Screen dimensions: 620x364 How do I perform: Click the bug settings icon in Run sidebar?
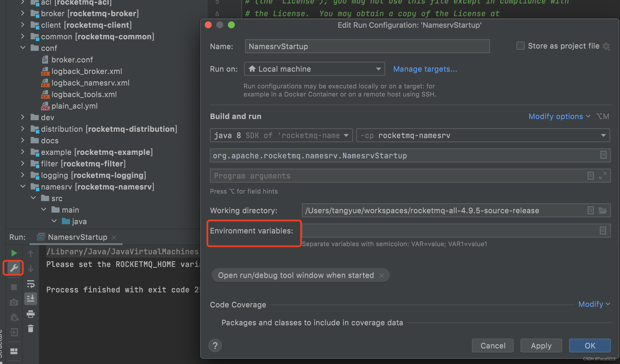click(14, 317)
